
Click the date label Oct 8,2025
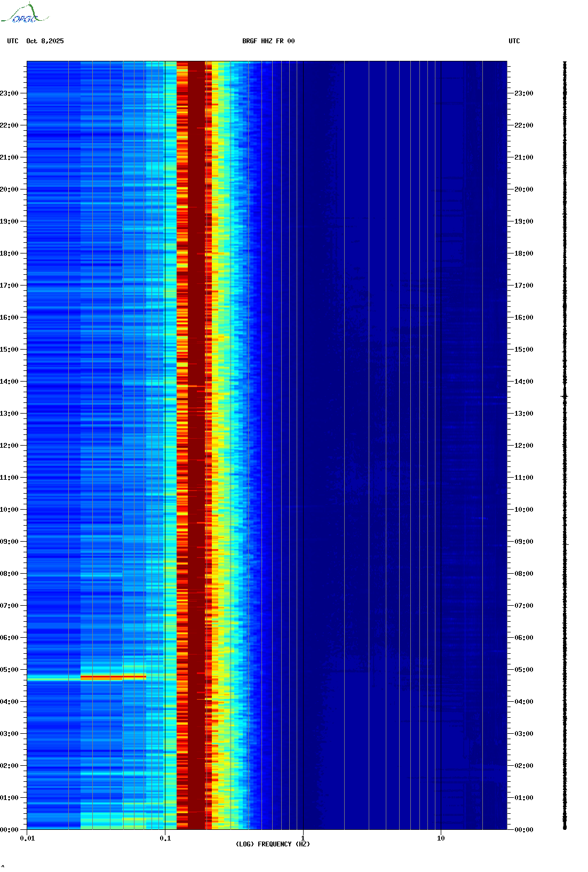(45, 41)
